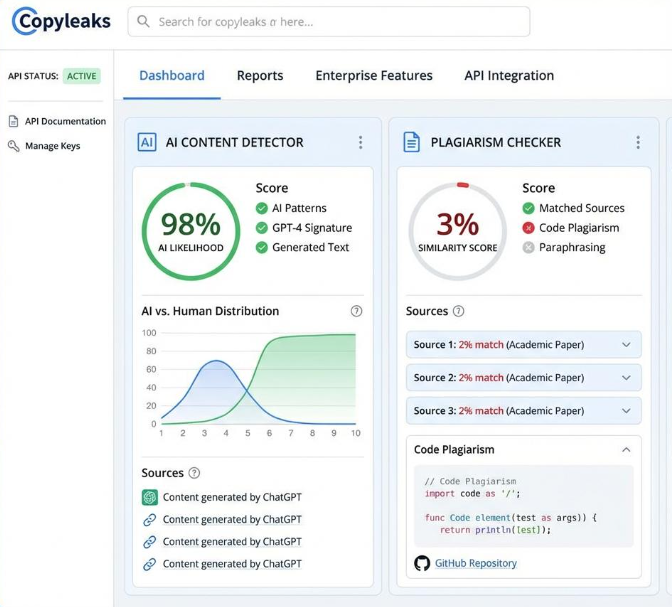Toggle the Generated Text check
This screenshot has height=607, width=672.
pyautogui.click(x=261, y=247)
